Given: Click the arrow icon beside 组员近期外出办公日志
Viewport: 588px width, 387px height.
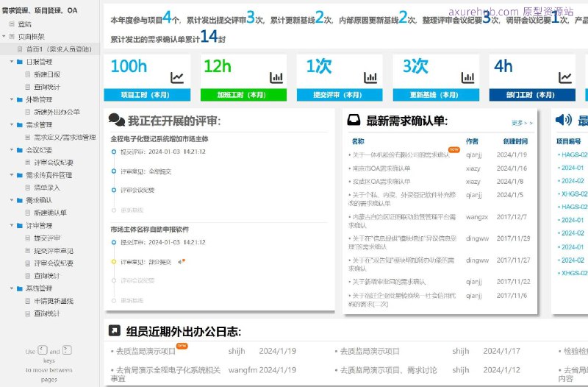Looking at the screenshot, I should (x=115, y=330).
